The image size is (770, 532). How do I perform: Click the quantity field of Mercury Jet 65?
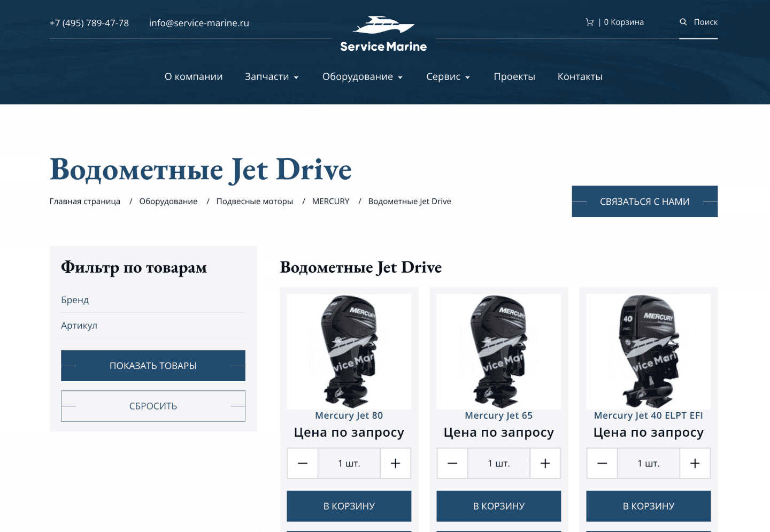coord(498,463)
